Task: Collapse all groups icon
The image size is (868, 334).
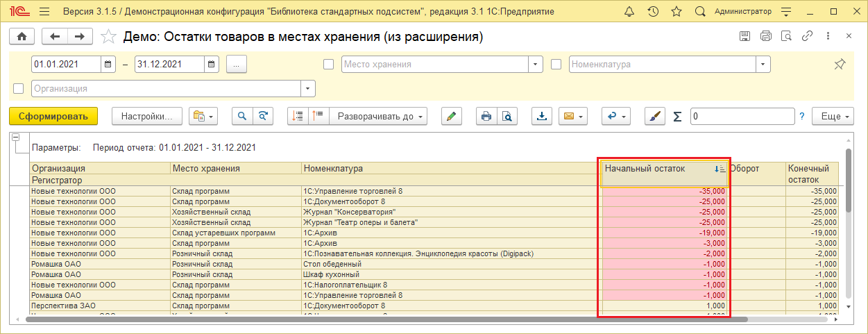Action: point(298,116)
